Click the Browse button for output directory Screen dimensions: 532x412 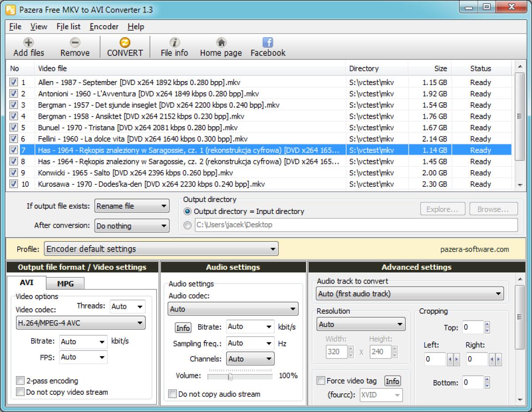[493, 209]
